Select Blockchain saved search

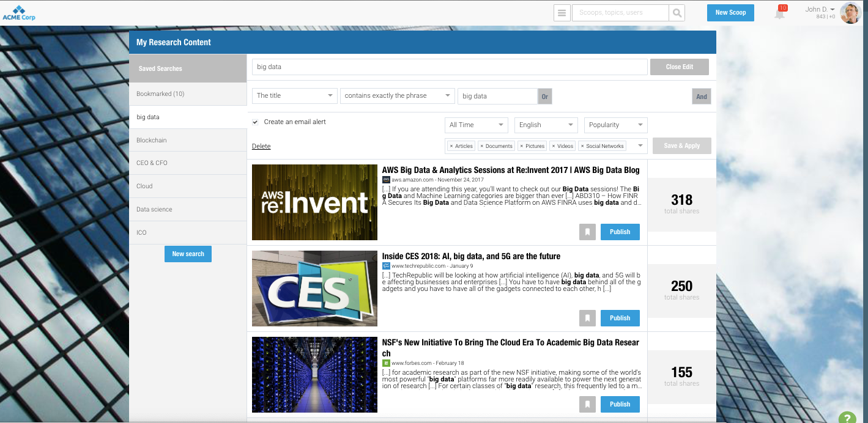[188, 141]
